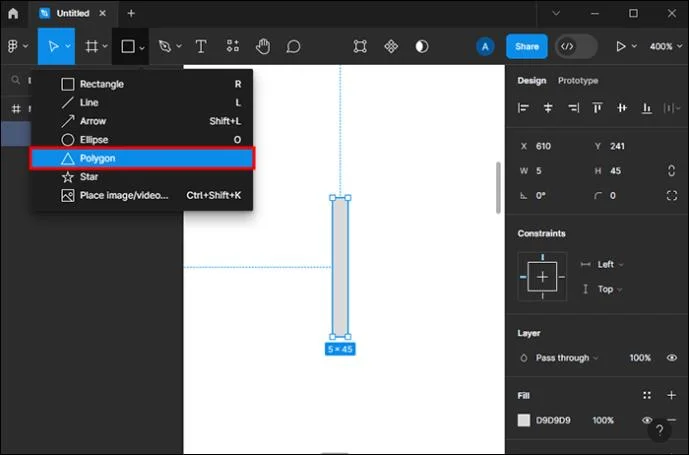Click the D9D9D9 fill color swatch
The image size is (689, 455).
[x=523, y=420]
